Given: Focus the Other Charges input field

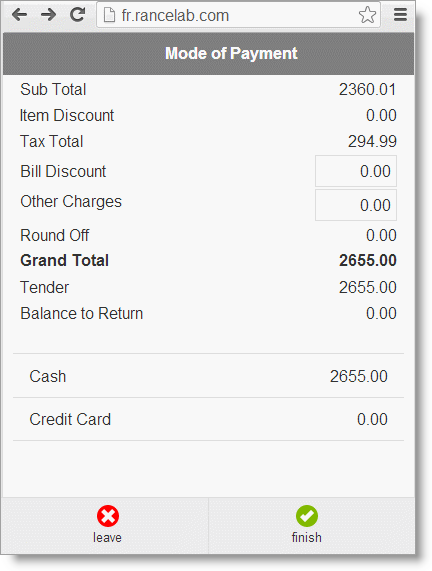Looking at the screenshot, I should (x=356, y=205).
